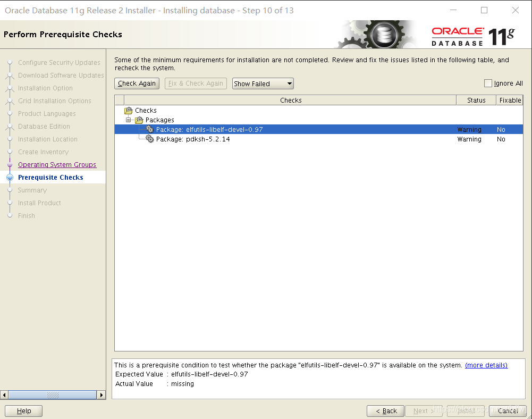The height and width of the screenshot is (419, 532).
Task: Click sidebar scrollbar right arrow
Action: click(x=101, y=395)
